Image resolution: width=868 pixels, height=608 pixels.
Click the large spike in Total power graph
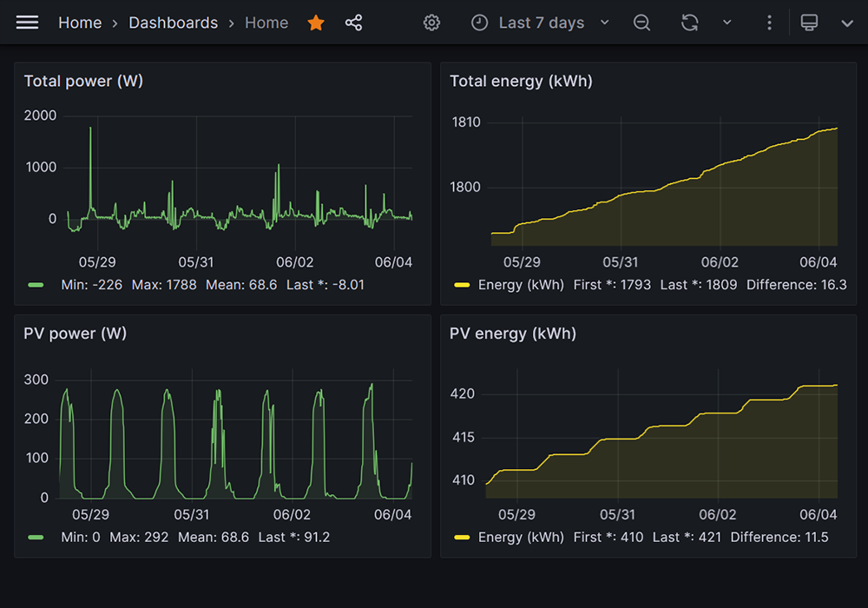click(90, 139)
